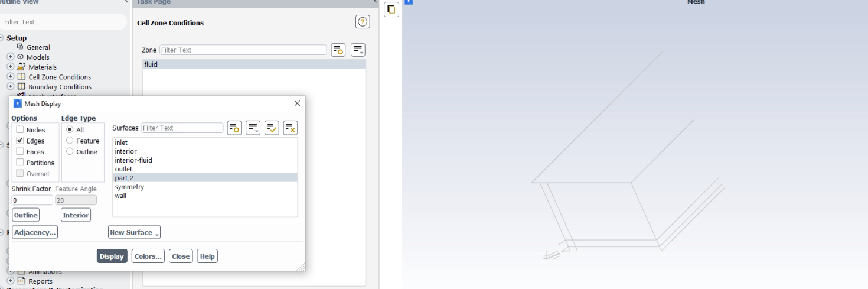Open the New Surface dropdown
The height and width of the screenshot is (289, 868).
[x=135, y=232]
